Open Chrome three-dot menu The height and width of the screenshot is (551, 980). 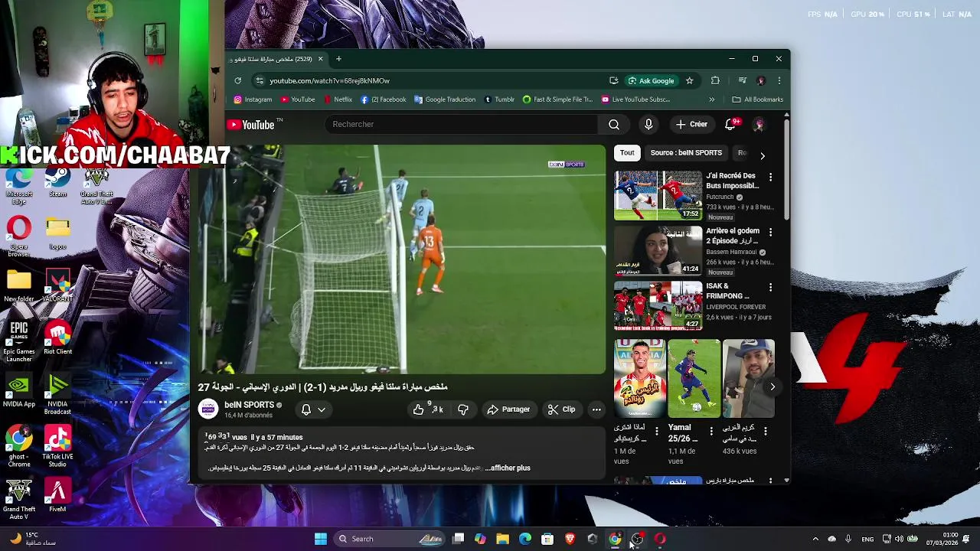[779, 80]
